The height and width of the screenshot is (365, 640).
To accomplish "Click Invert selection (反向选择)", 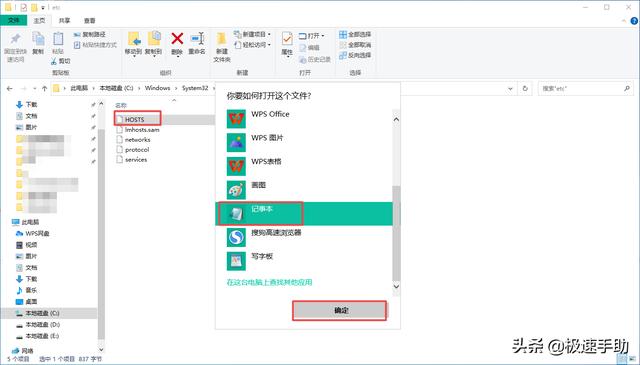I will tap(355, 55).
